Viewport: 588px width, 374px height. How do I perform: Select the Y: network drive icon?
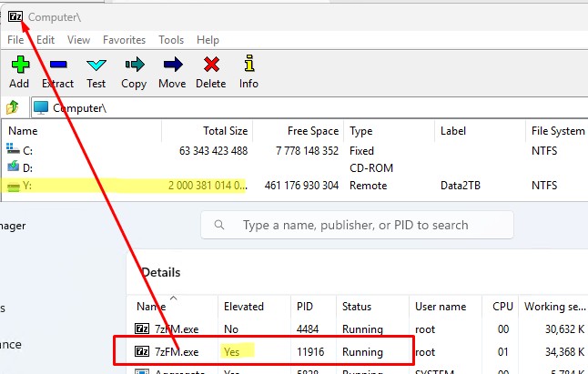coord(14,186)
